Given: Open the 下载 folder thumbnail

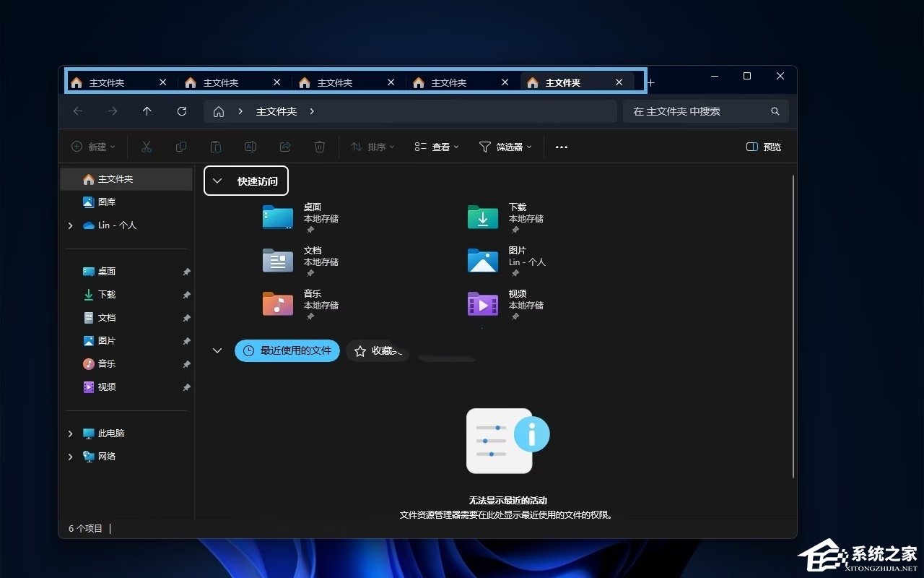Looking at the screenshot, I should point(482,217).
